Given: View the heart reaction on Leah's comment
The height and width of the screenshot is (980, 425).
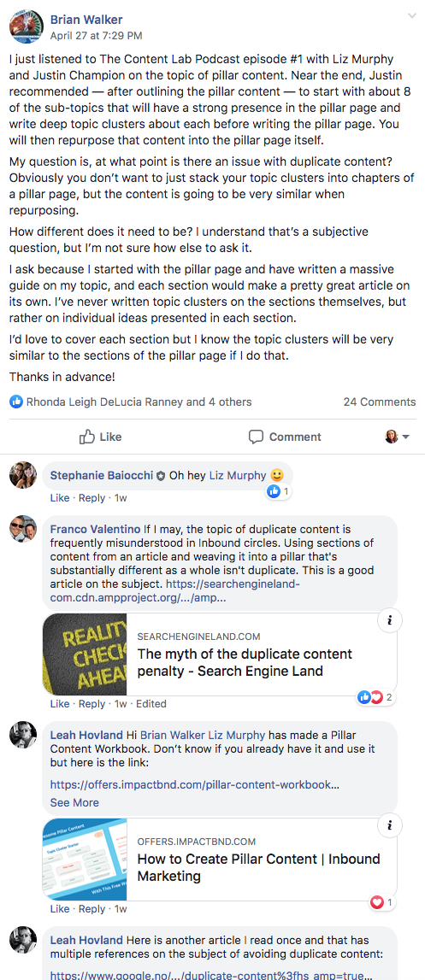Looking at the screenshot, I should [x=381, y=902].
